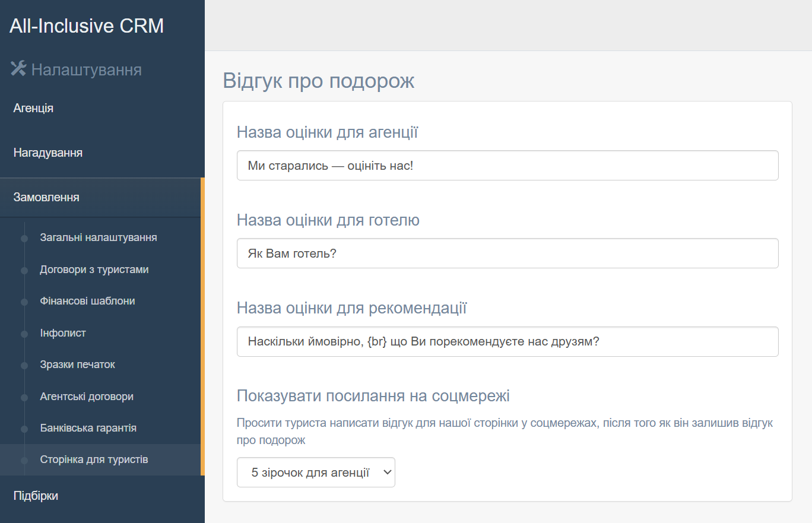This screenshot has height=523, width=812.
Task: Focus the agency rating name input field
Action: coord(507,165)
